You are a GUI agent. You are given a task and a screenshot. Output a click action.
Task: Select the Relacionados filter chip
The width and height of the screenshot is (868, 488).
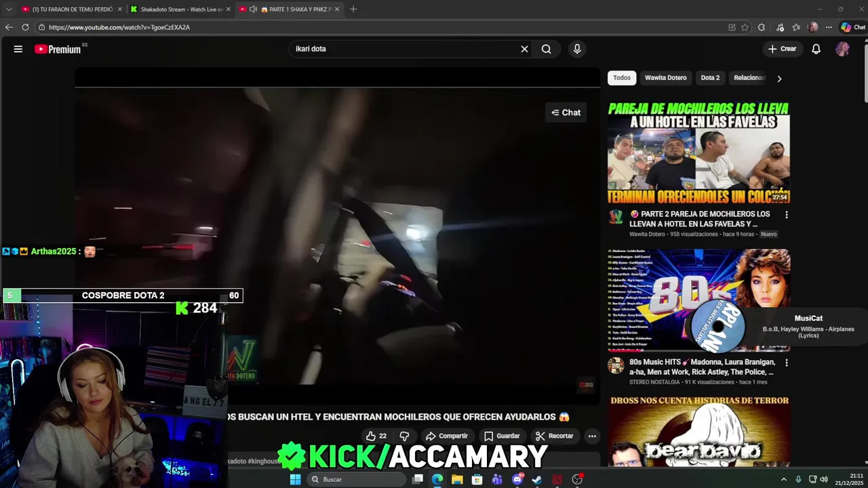pos(749,78)
